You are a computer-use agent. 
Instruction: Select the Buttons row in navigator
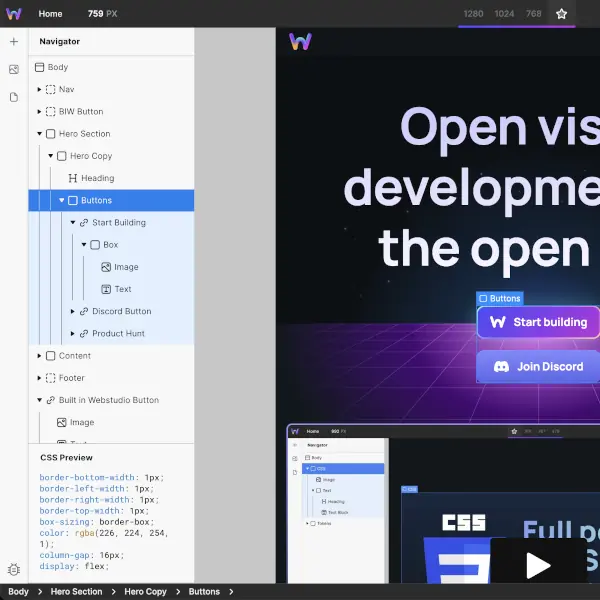pos(111,201)
